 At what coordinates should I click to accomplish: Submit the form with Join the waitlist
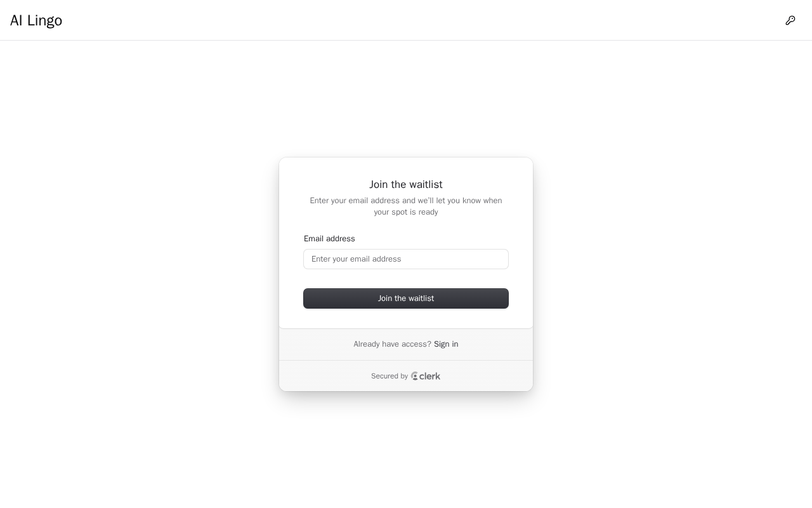[406, 298]
